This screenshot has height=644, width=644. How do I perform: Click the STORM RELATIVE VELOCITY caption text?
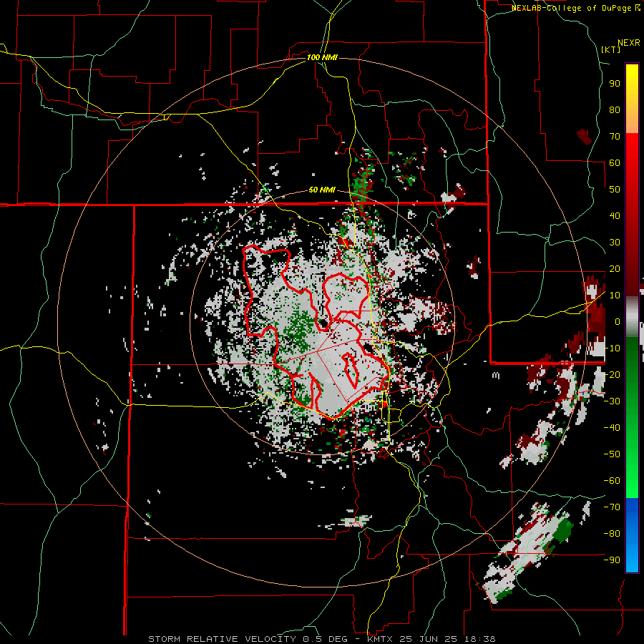tap(321, 639)
